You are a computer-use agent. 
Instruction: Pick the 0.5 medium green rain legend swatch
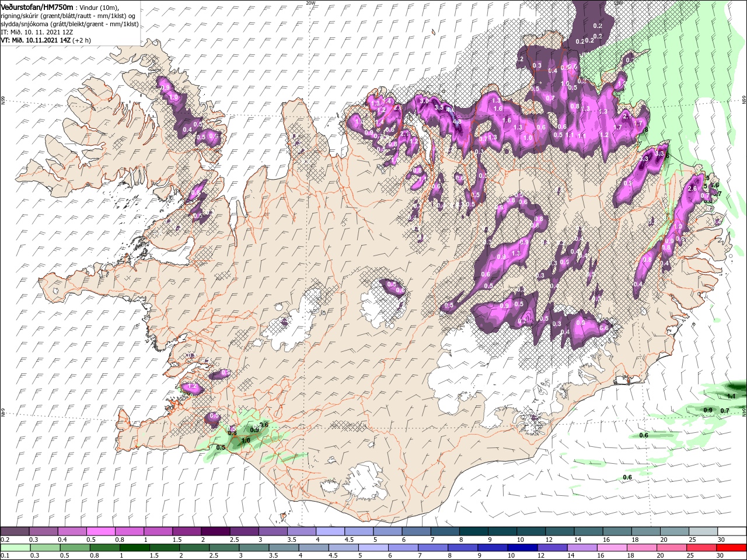pyautogui.click(x=75, y=548)
